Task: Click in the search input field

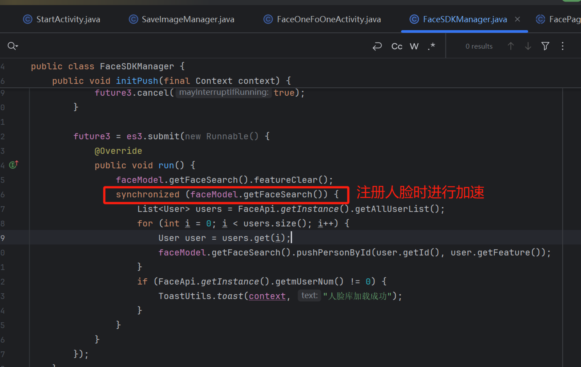Action: [x=193, y=46]
